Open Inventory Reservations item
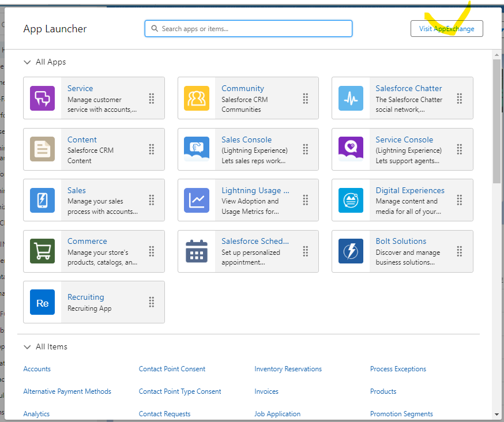Image resolution: width=504 pixels, height=422 pixels. point(288,369)
